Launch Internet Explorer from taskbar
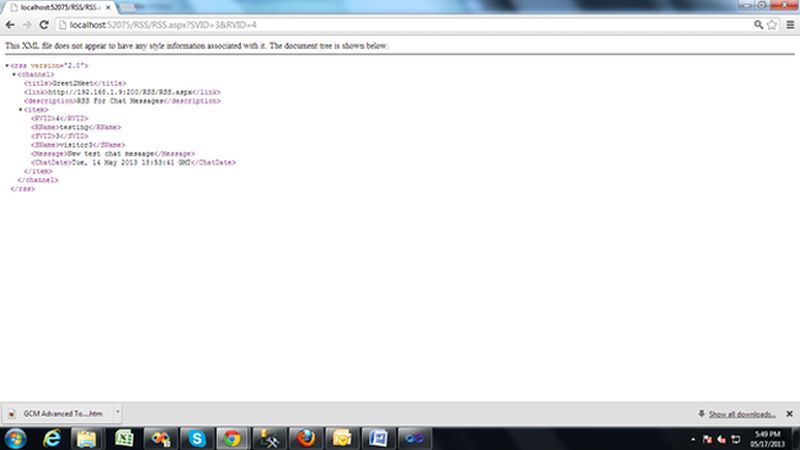The height and width of the screenshot is (450, 800). point(52,439)
